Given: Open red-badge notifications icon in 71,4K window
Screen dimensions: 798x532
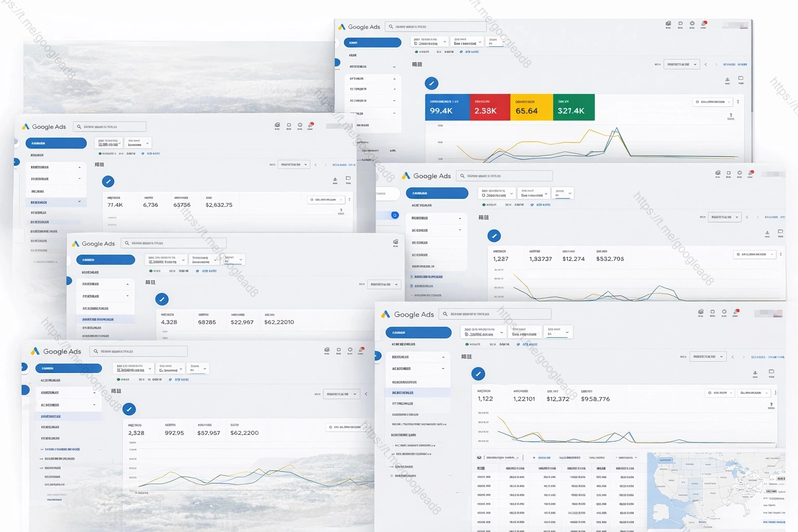Looking at the screenshot, I should (311, 125).
